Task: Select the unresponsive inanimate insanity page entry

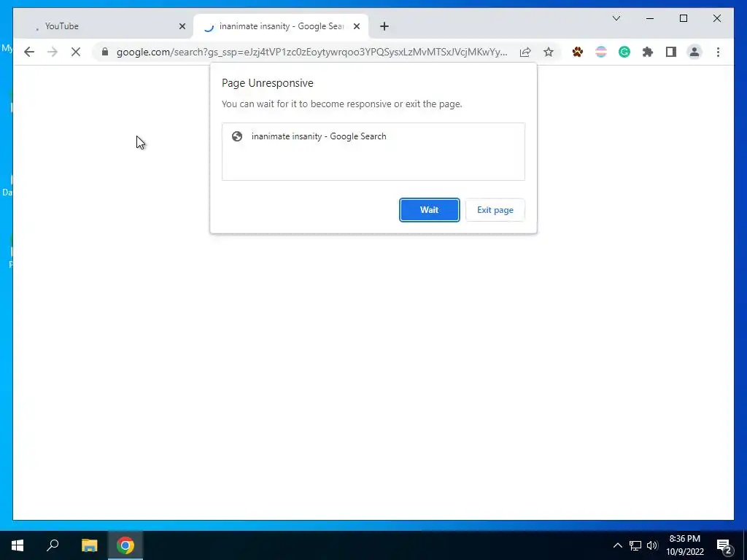Action: click(x=373, y=136)
